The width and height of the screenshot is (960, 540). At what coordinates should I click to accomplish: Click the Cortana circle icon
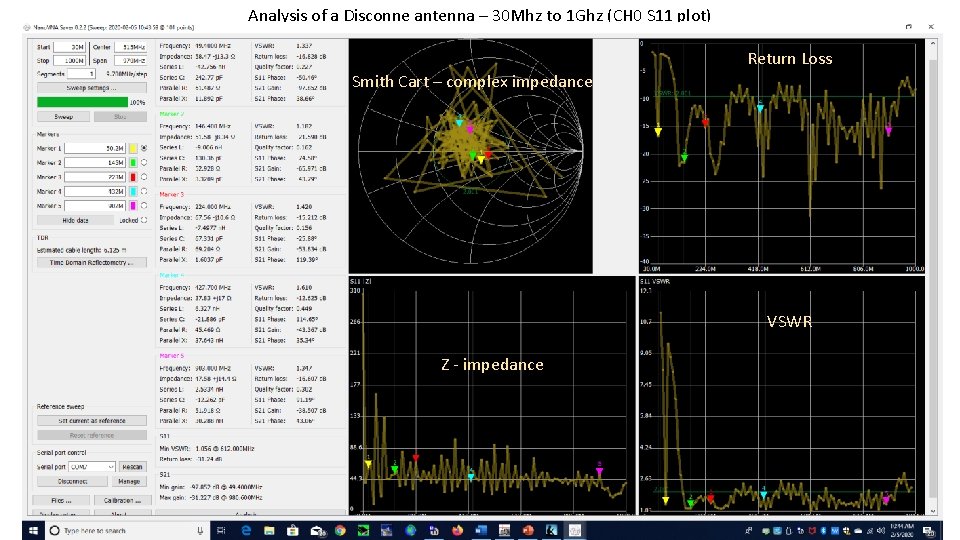tap(54, 530)
